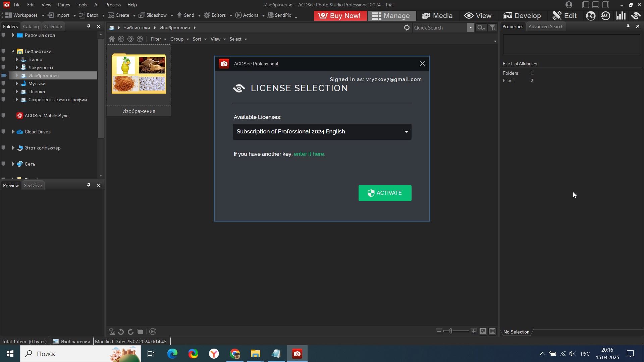Screen dimensions: 644x362
Task: Click the ACDSee Mobile Sync icon
Action: point(20,116)
